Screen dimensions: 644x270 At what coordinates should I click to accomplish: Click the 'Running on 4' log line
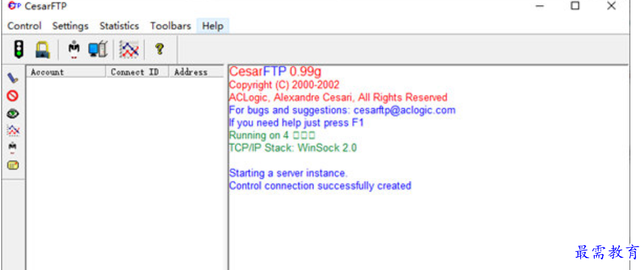tap(272, 135)
